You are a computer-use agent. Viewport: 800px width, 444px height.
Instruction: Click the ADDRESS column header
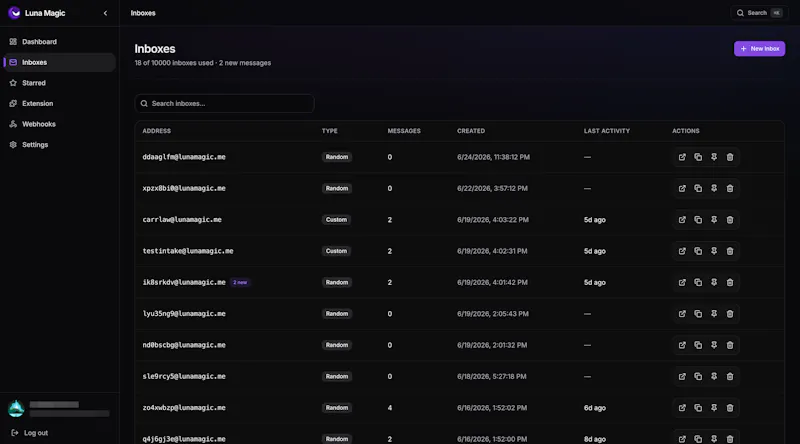pyautogui.click(x=157, y=131)
